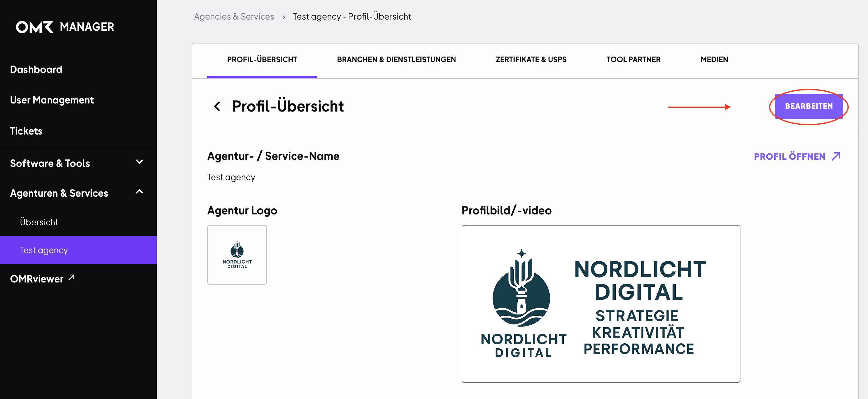Image resolution: width=868 pixels, height=399 pixels.
Task: Open the Medien tab
Action: pyautogui.click(x=714, y=60)
